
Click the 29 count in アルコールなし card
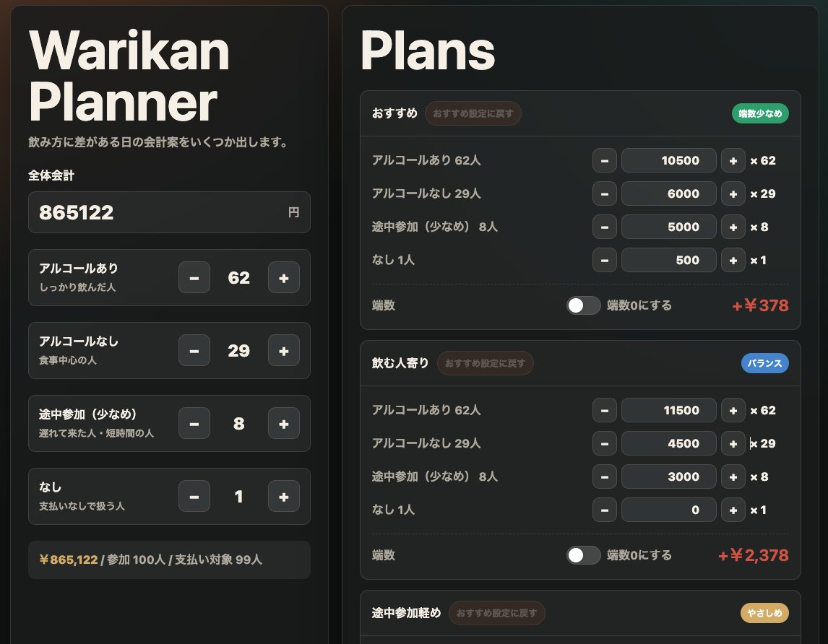238,350
